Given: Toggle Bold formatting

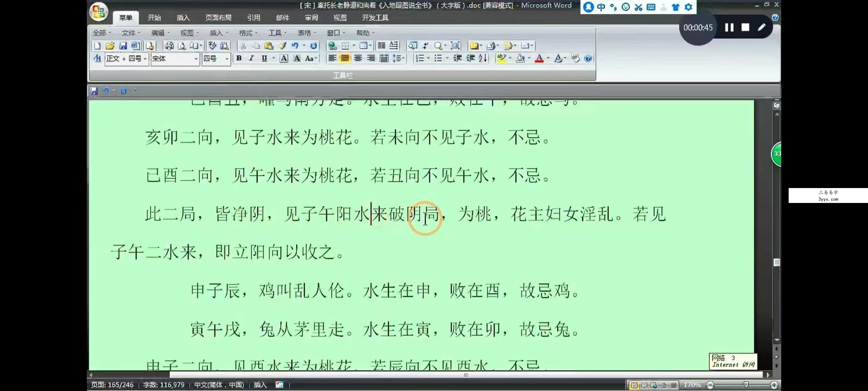Looking at the screenshot, I should (239, 58).
